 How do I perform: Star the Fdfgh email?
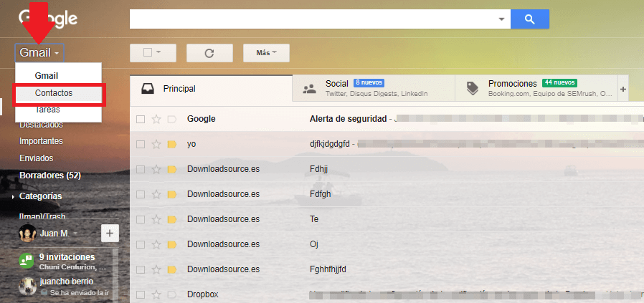click(x=156, y=194)
